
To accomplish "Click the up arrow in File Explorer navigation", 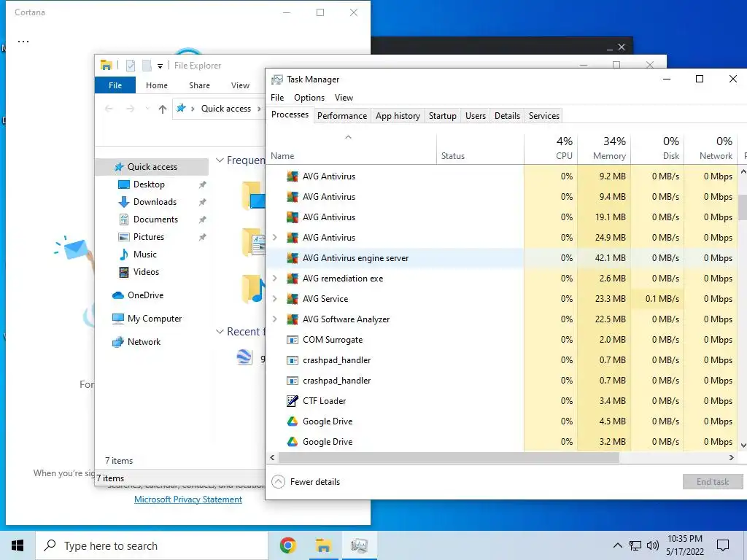I will click(163, 109).
